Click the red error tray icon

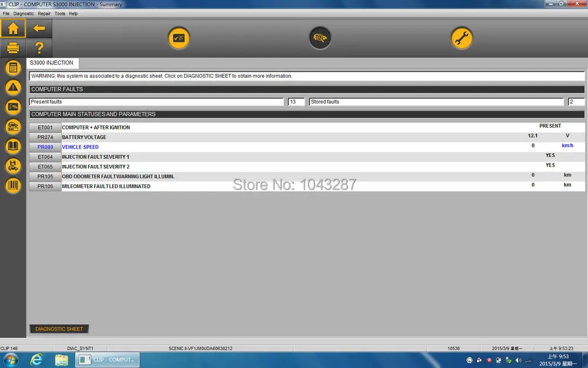tap(489, 360)
